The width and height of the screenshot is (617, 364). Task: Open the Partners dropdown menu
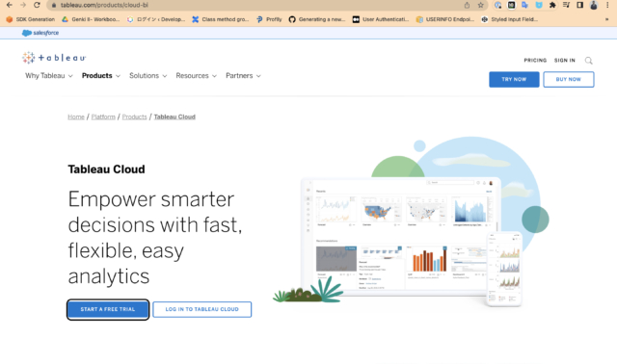pos(243,76)
